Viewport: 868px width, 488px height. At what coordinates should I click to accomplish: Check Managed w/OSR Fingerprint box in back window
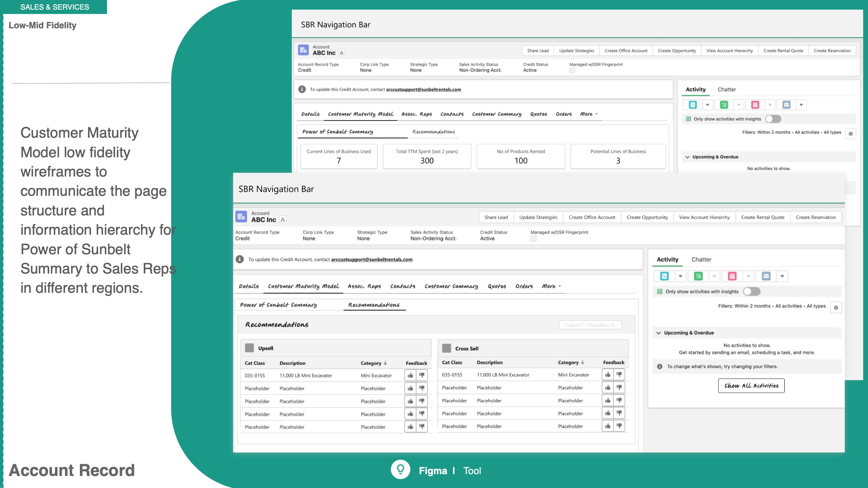(x=573, y=70)
